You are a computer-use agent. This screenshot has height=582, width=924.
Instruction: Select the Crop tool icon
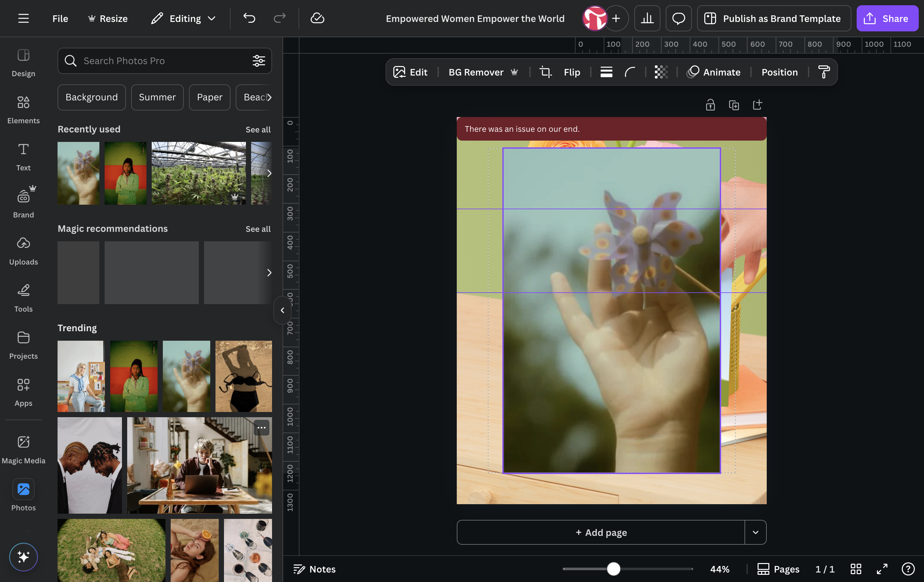click(545, 72)
